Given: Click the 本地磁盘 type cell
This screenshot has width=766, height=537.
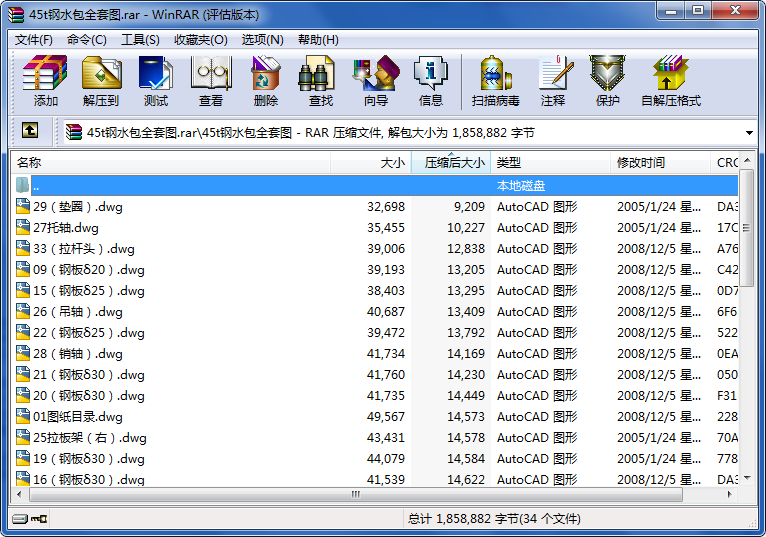Looking at the screenshot, I should 521,186.
